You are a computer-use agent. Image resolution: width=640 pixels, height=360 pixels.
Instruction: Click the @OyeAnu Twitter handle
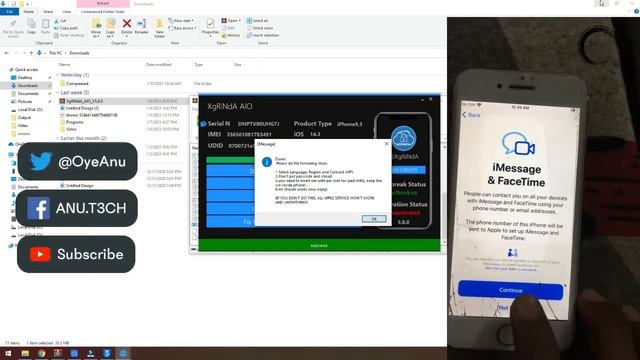pos(92,162)
